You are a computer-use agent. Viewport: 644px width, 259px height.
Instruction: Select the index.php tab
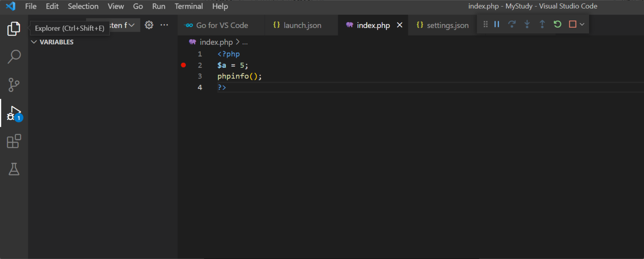(373, 25)
